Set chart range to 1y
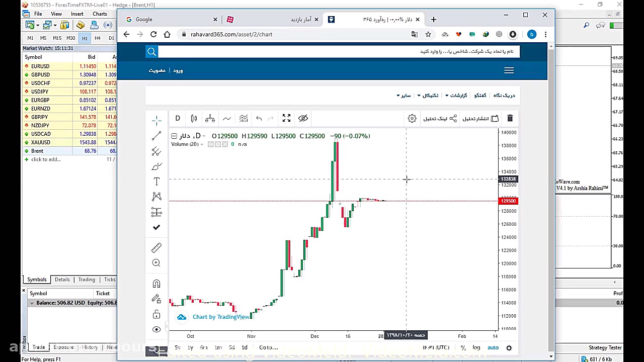Image resolution: width=644 pixels, height=362 pixels. tap(190, 347)
